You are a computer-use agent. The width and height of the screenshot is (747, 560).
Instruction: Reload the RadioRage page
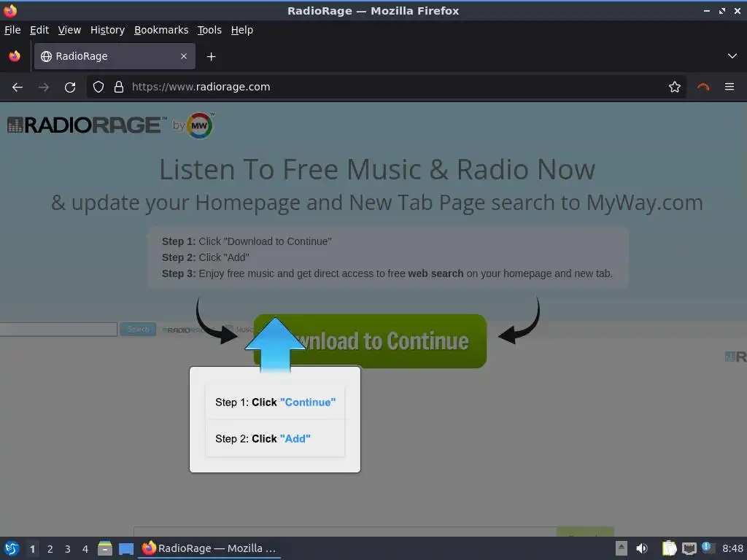pos(70,87)
